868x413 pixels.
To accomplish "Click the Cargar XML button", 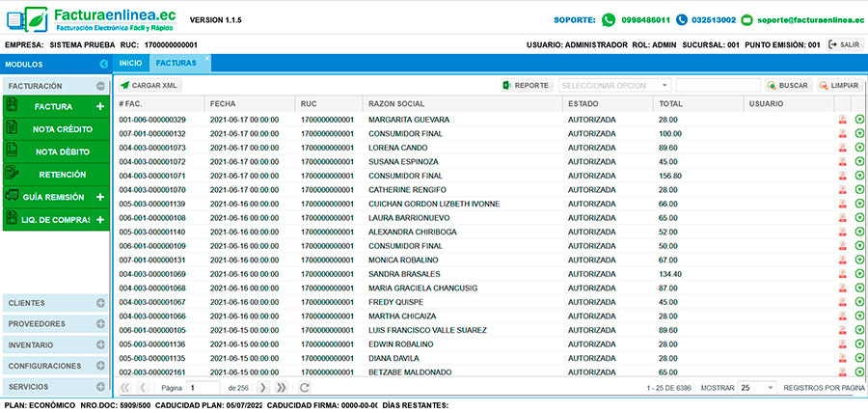I will tap(149, 85).
